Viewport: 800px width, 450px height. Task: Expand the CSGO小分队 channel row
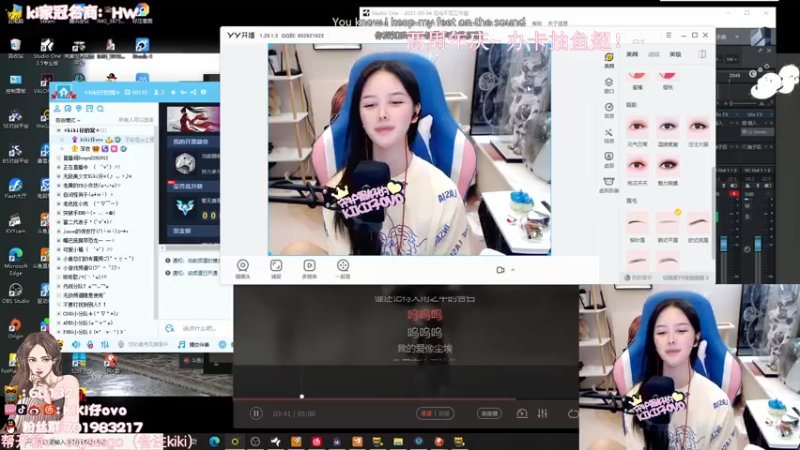(x=59, y=313)
